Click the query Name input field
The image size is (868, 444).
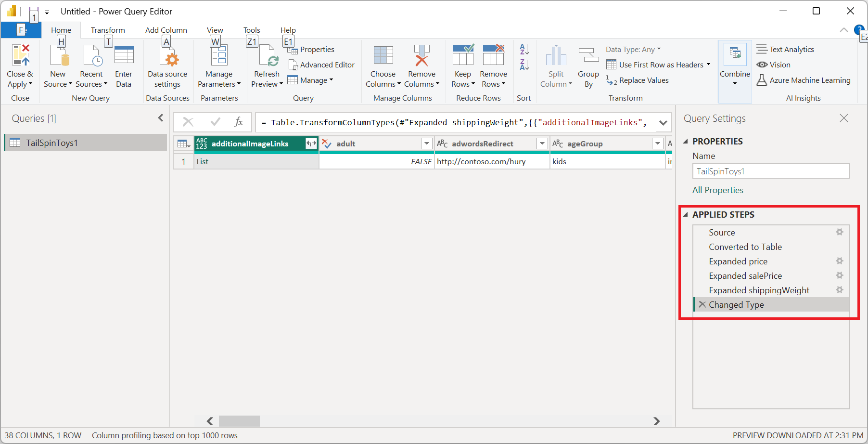tap(770, 171)
